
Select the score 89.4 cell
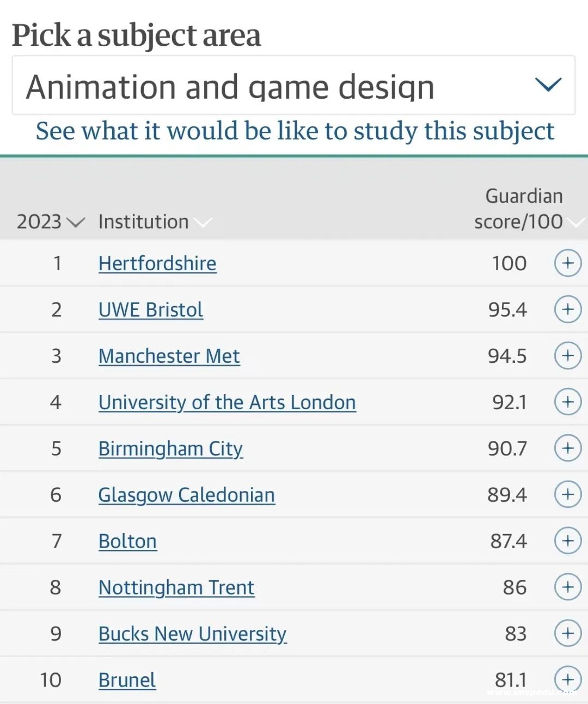click(507, 495)
